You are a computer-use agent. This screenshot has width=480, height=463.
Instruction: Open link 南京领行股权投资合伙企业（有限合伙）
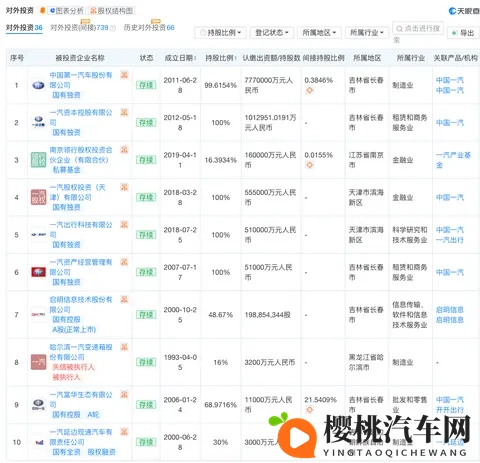[81, 155]
